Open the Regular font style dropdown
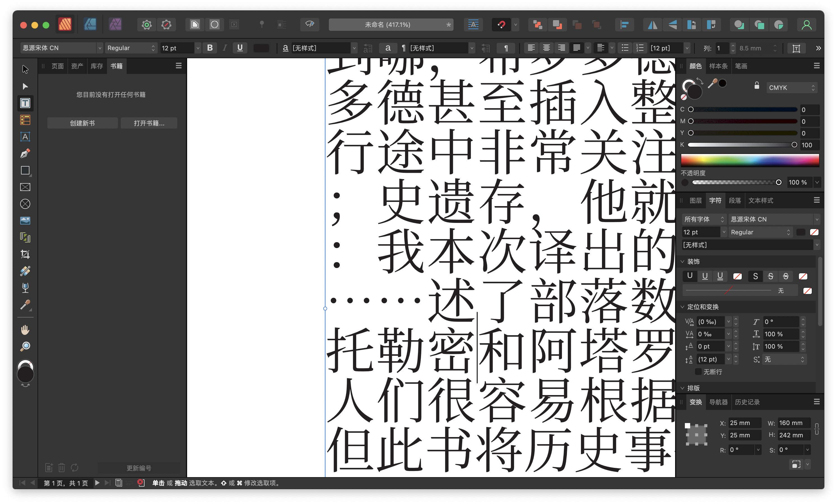The height and width of the screenshot is (504, 837). coord(131,48)
